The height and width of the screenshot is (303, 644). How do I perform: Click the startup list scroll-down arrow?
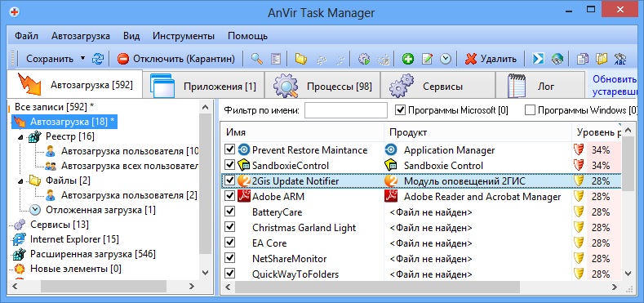point(628,274)
